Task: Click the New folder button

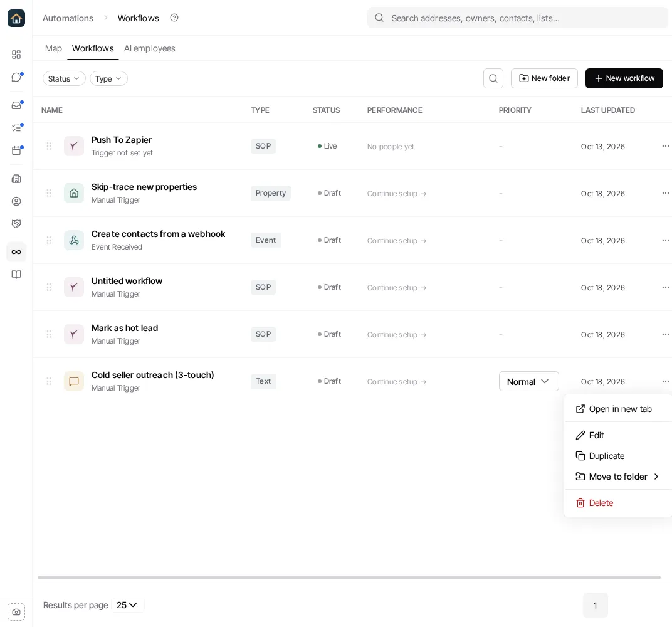Action: tap(544, 78)
